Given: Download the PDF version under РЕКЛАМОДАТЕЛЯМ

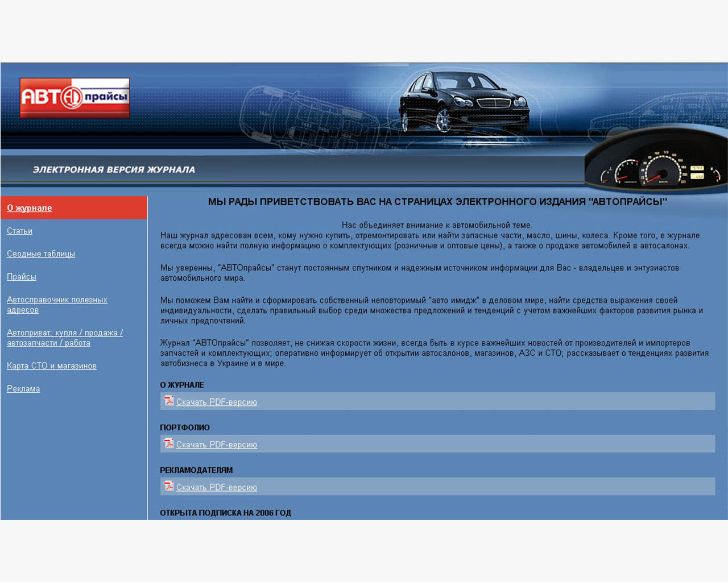Looking at the screenshot, I should (217, 487).
